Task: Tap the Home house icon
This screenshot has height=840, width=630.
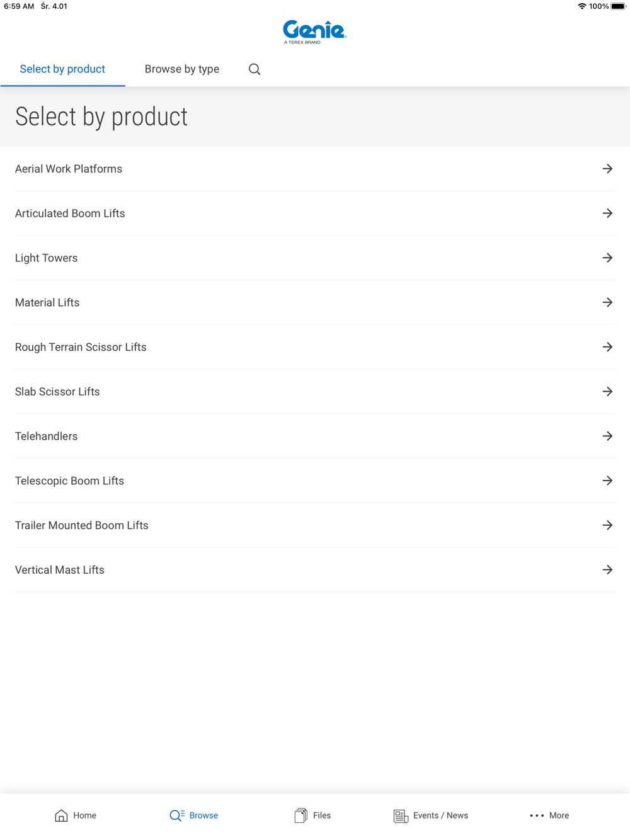Action: [61, 815]
